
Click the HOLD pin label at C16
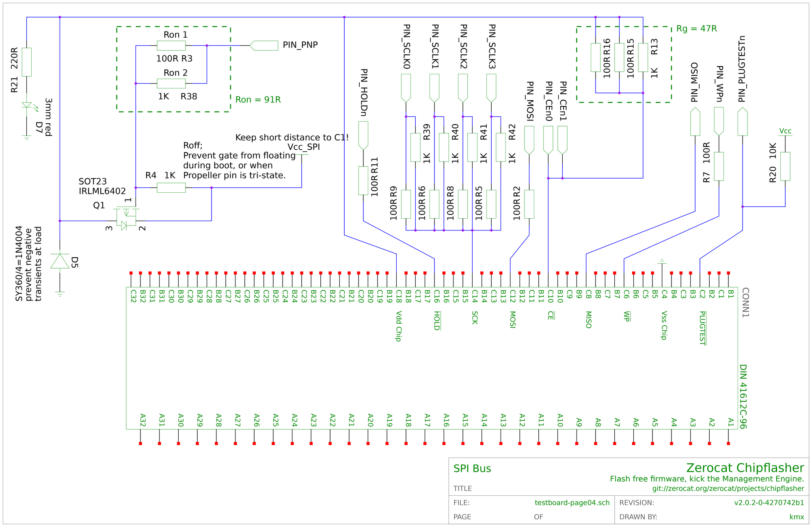point(437,321)
